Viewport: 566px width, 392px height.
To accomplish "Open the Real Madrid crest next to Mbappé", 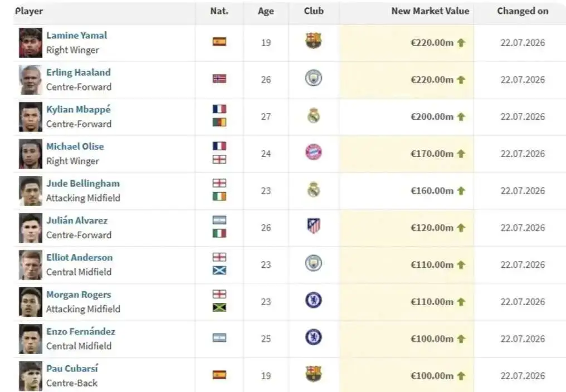I will coord(313,115).
